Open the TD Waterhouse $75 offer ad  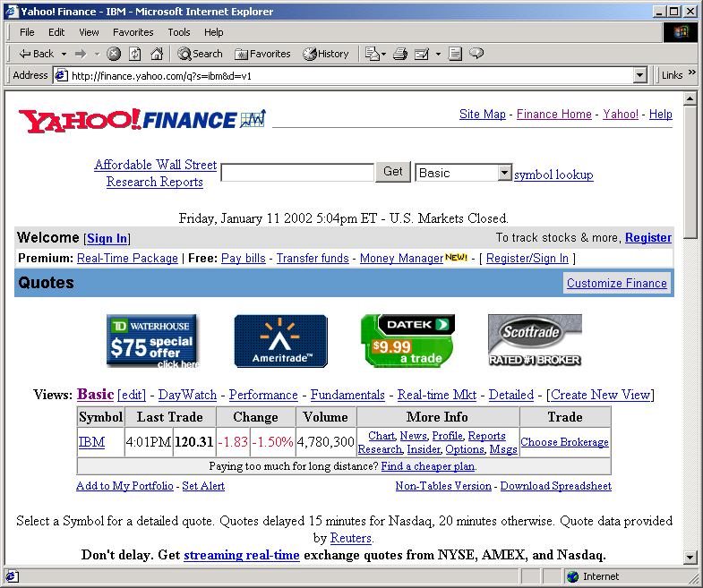click(x=152, y=341)
